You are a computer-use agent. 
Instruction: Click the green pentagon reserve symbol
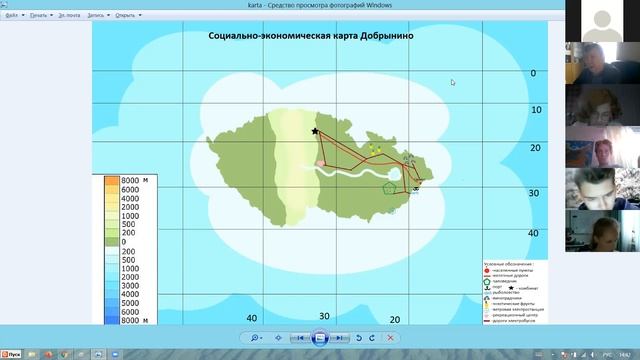click(x=389, y=188)
